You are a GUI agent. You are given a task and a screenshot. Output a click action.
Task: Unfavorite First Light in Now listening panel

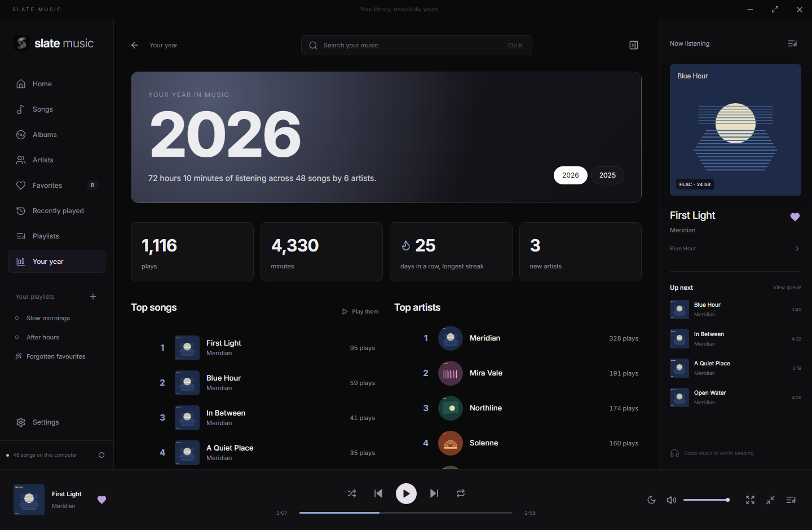pyautogui.click(x=795, y=217)
